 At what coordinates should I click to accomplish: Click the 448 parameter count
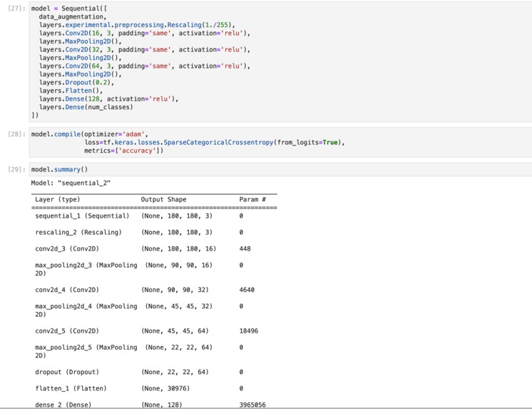click(x=245, y=248)
